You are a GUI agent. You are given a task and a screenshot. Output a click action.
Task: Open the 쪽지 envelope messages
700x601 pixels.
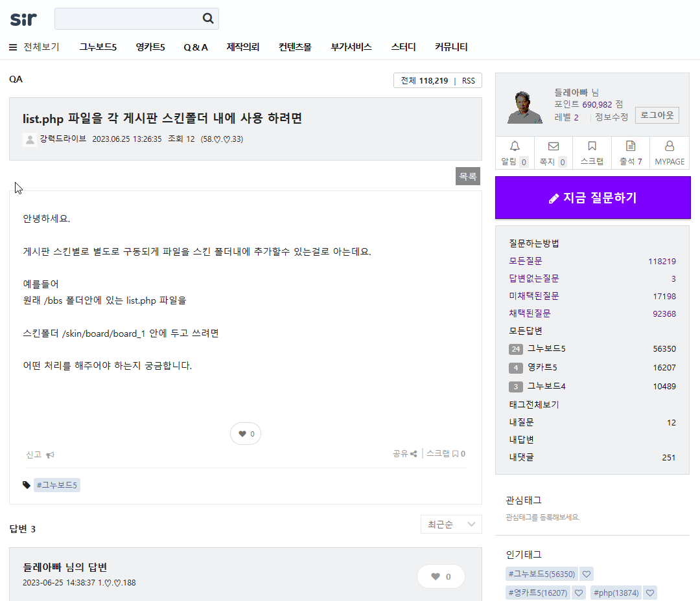[553, 153]
